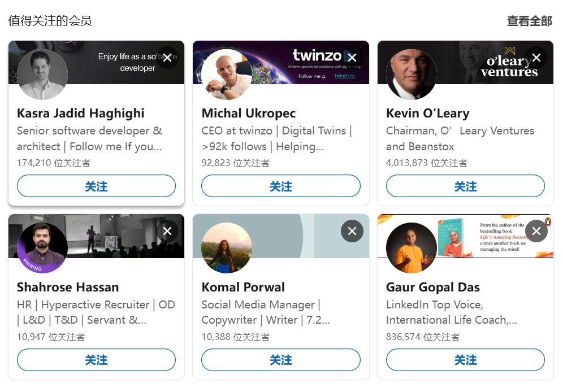
Task: Follow Komal Porwal using 关注 button
Action: [x=281, y=360]
